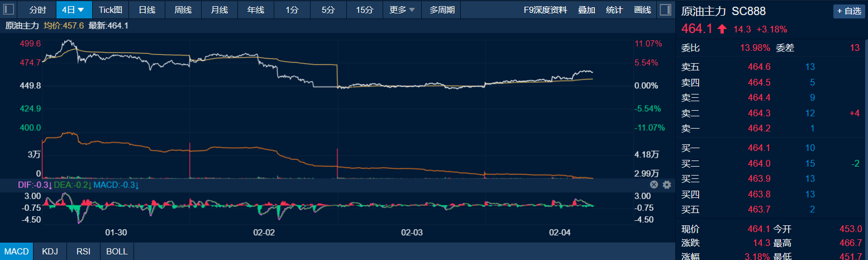Toggle the right quote panel icon
This screenshot has width=868, height=260.
(665, 10)
